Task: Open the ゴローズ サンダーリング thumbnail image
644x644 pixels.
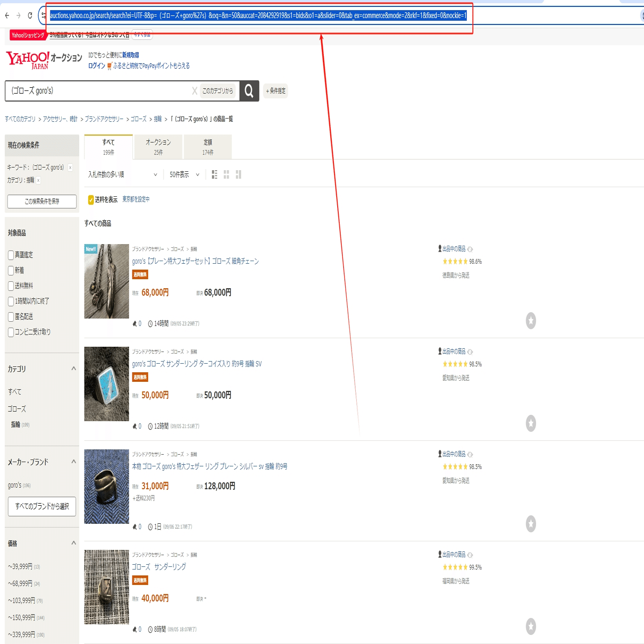Action: (x=106, y=587)
